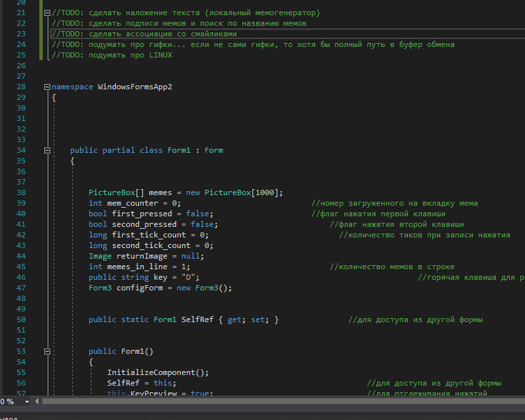Open the editor zoom level dropdown
525x420 pixels.
point(26,401)
